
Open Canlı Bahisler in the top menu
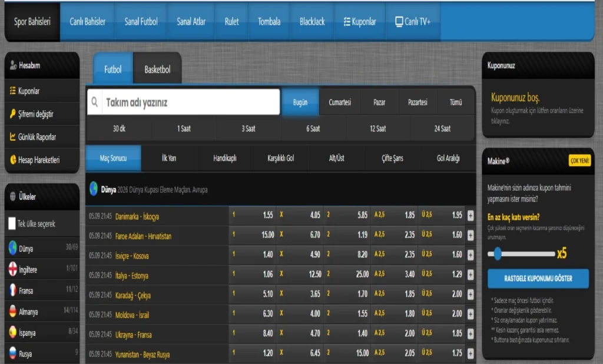pos(88,22)
